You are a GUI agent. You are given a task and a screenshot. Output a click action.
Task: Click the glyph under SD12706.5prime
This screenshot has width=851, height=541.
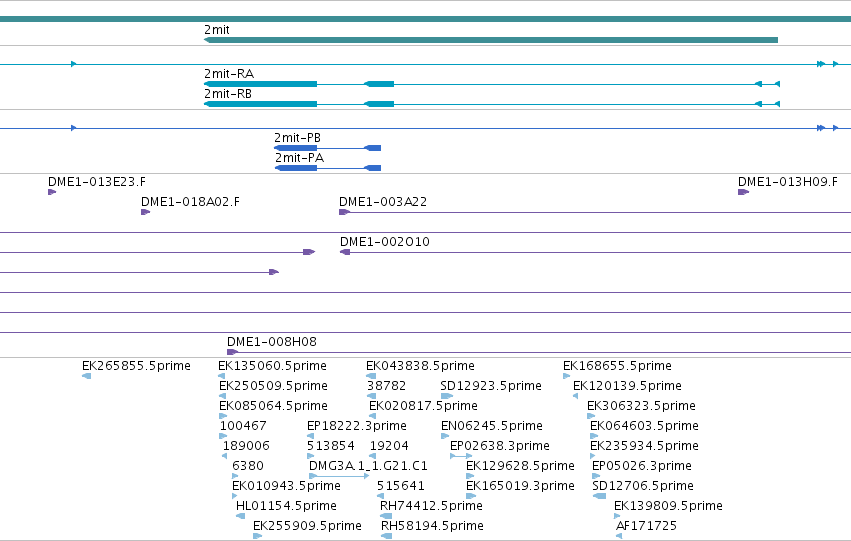coord(599,496)
